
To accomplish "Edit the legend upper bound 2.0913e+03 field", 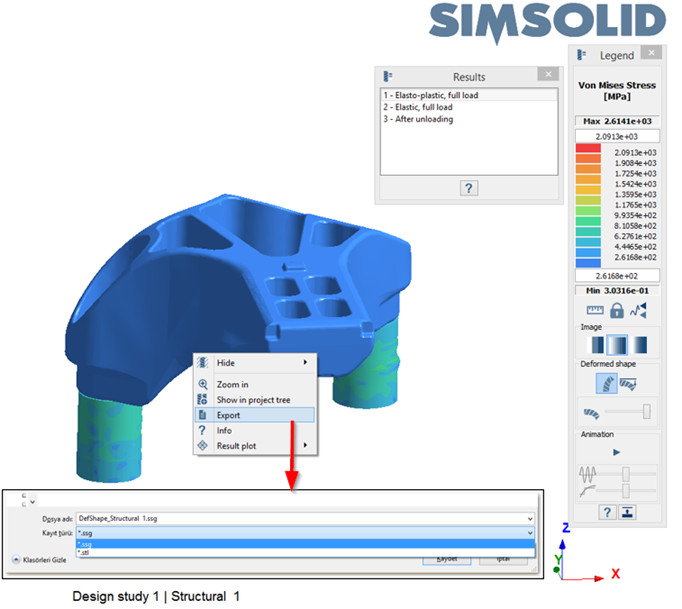I will click(617, 136).
